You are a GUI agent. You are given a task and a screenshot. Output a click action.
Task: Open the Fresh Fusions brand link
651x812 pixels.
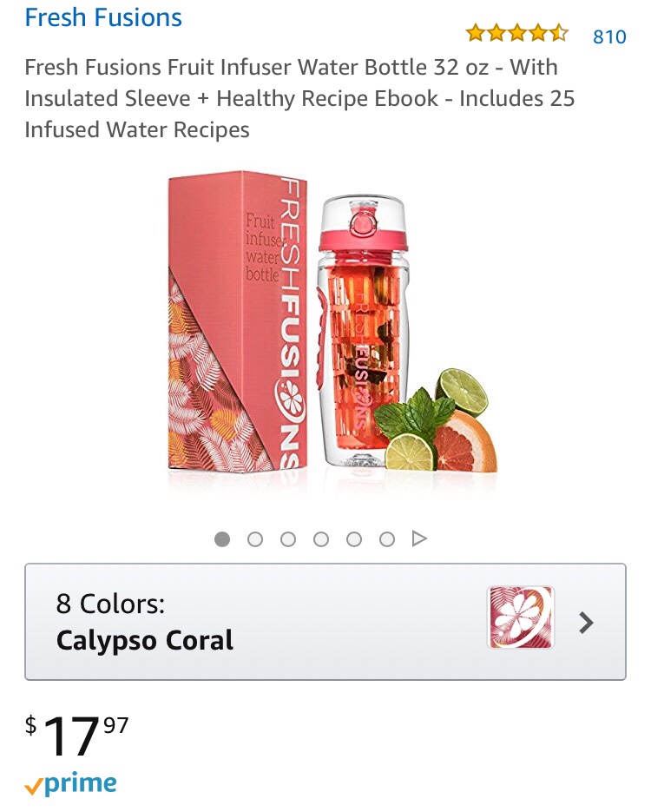[x=103, y=18]
